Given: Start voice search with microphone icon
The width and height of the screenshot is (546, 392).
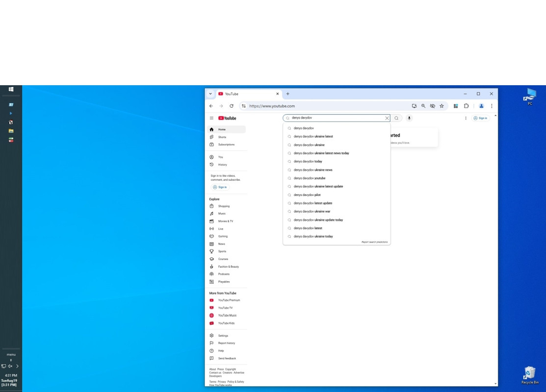Looking at the screenshot, I should (409, 118).
